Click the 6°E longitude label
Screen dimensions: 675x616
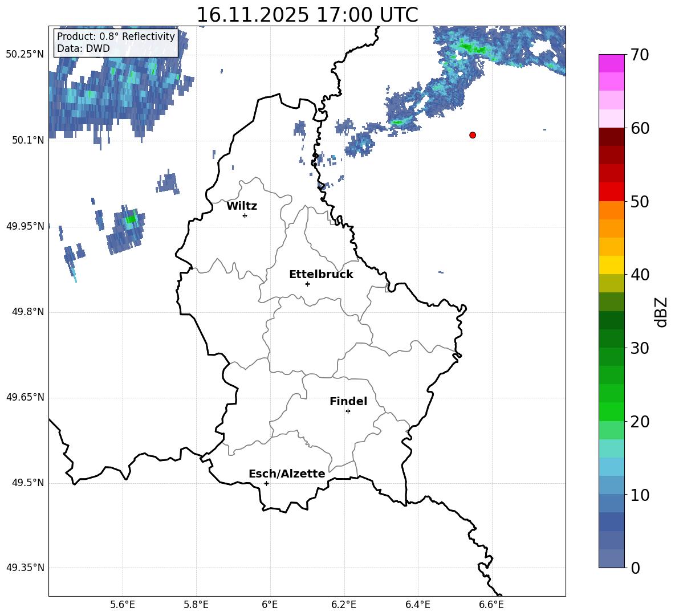270,605
